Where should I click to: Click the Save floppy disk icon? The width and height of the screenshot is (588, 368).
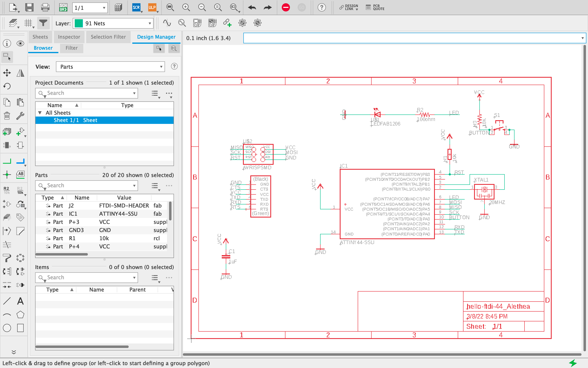29,7
